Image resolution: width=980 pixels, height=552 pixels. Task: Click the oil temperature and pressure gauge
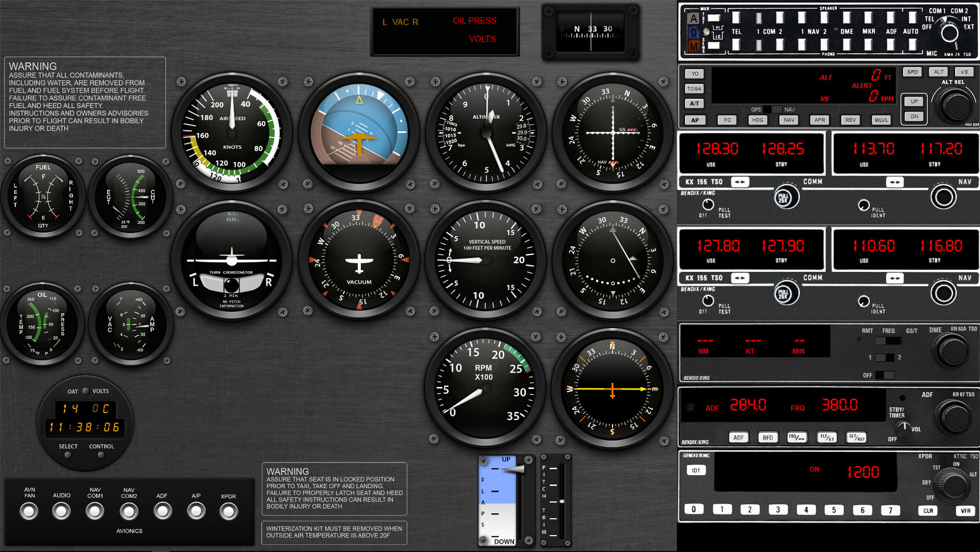point(43,324)
